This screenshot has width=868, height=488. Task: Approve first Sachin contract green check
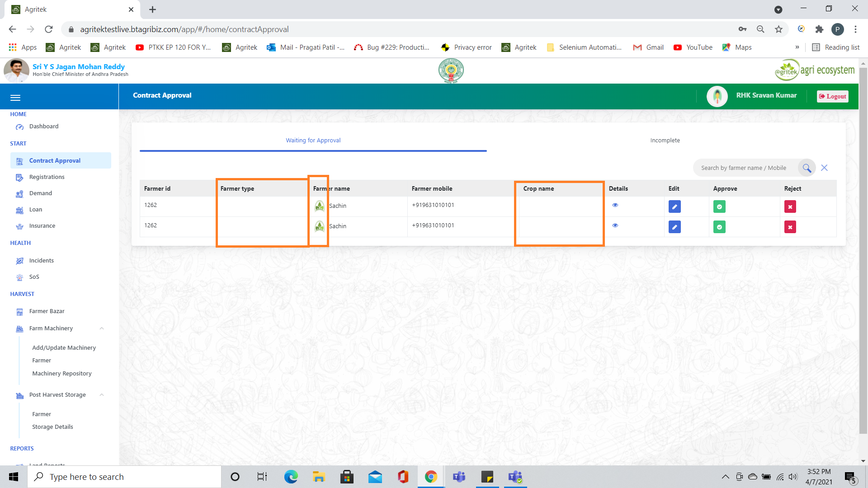(719, 207)
